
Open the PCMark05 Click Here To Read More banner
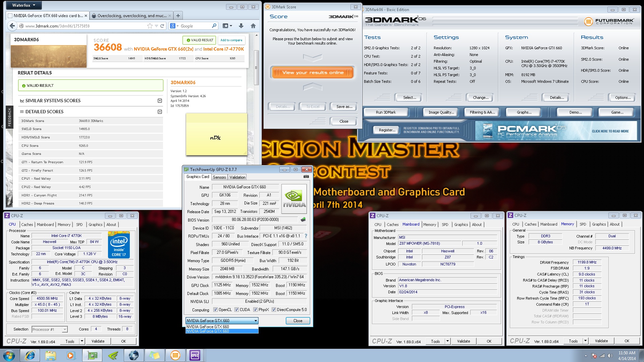tap(556, 131)
